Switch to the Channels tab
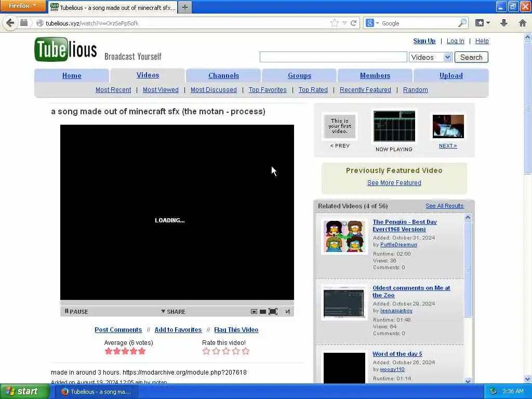Image resolution: width=532 pixels, height=399 pixels. click(223, 76)
